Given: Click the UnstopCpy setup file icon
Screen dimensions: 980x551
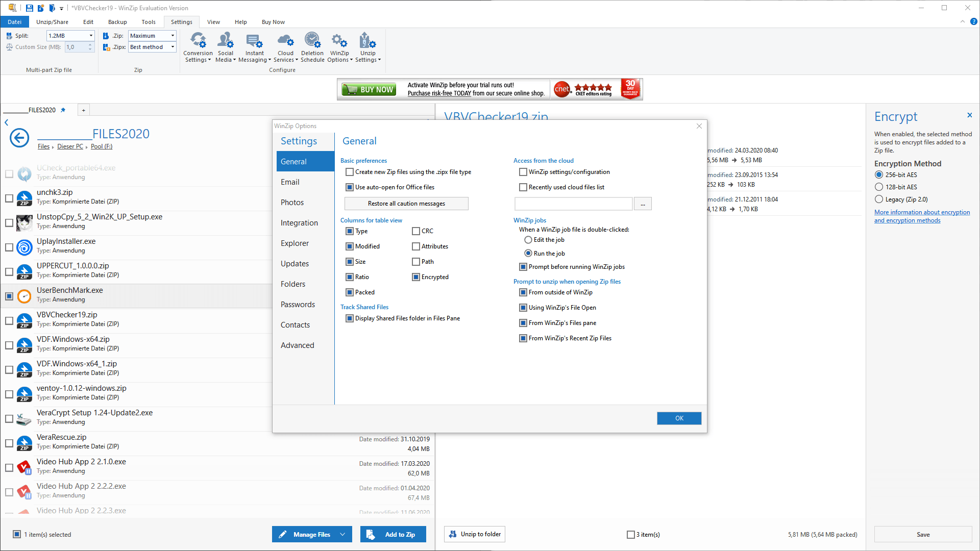Looking at the screenshot, I should 24,222.
